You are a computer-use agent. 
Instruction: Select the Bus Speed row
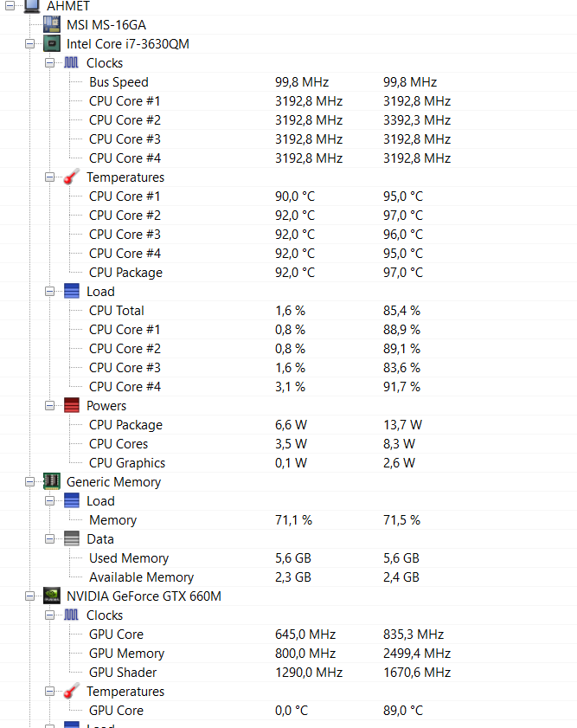tap(119, 81)
